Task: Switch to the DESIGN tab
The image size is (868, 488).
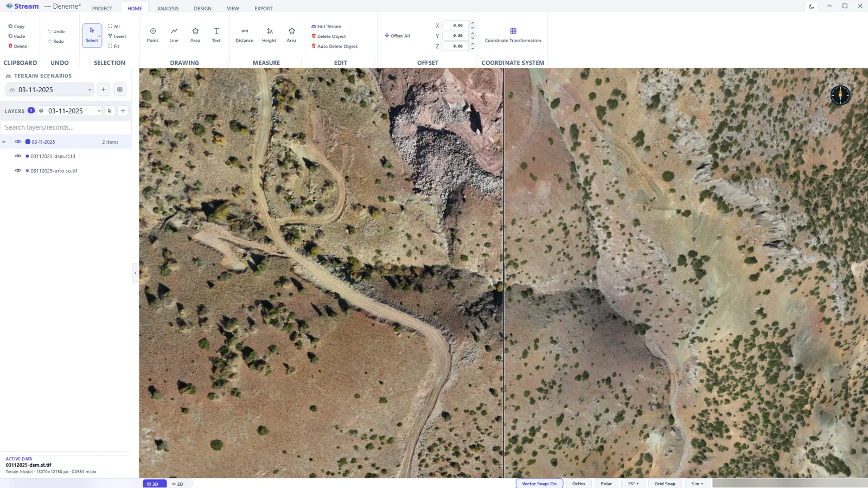Action: tap(202, 8)
